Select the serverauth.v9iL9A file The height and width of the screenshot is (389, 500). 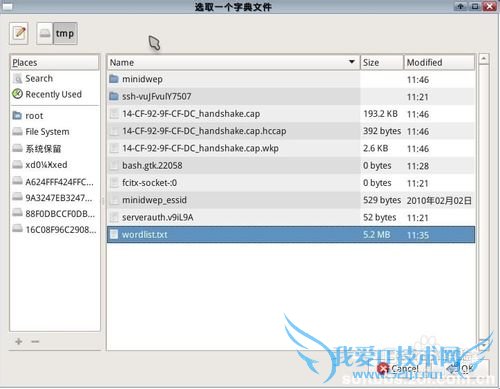[291, 218]
